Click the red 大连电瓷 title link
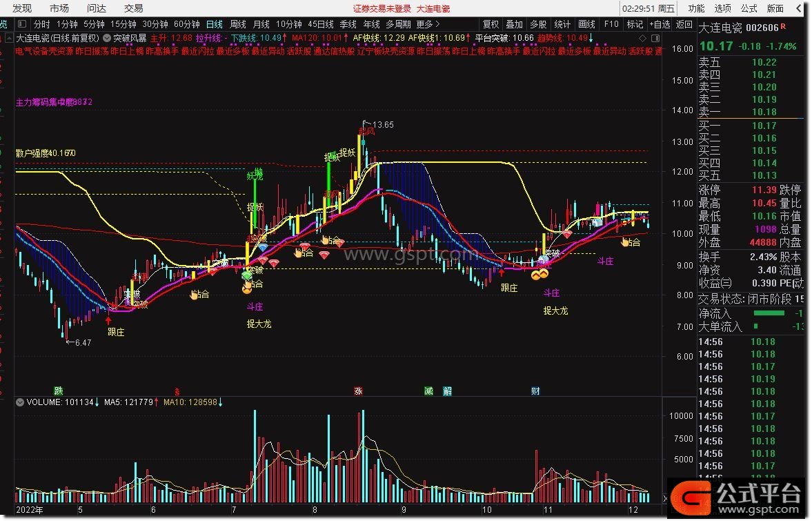Screen dimensions: 812x521 coord(433,9)
